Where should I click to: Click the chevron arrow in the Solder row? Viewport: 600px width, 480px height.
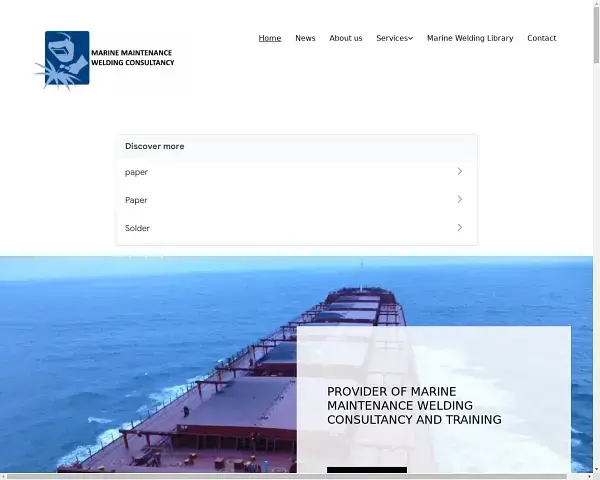459,228
